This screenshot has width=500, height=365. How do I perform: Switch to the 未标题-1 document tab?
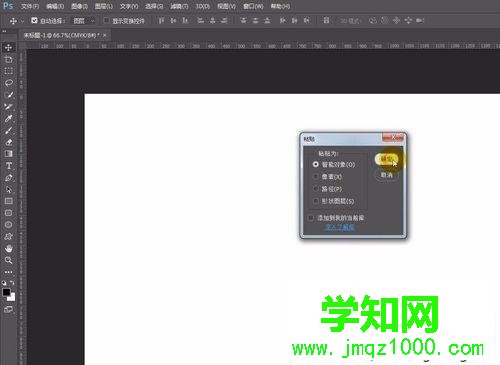click(x=62, y=35)
